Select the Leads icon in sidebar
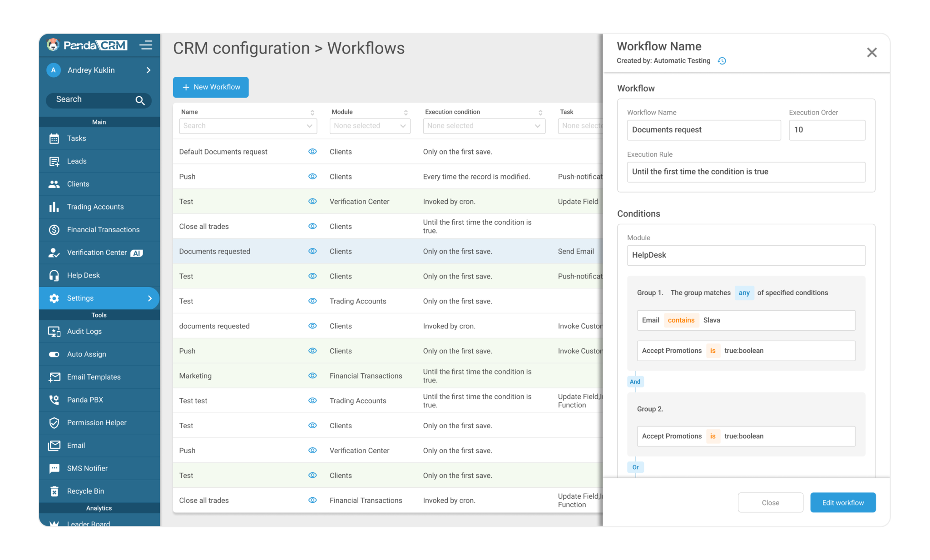This screenshot has width=930, height=560. [x=54, y=161]
